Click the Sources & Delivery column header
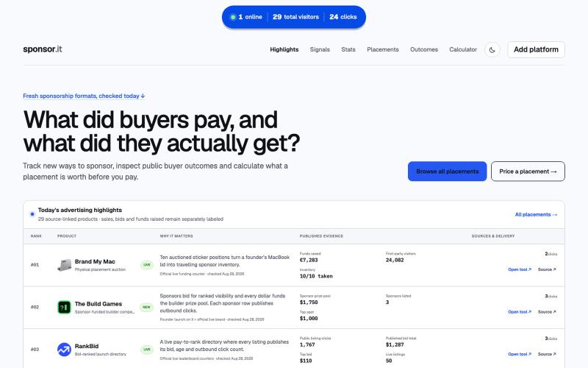This screenshot has height=368, width=588. [492, 236]
